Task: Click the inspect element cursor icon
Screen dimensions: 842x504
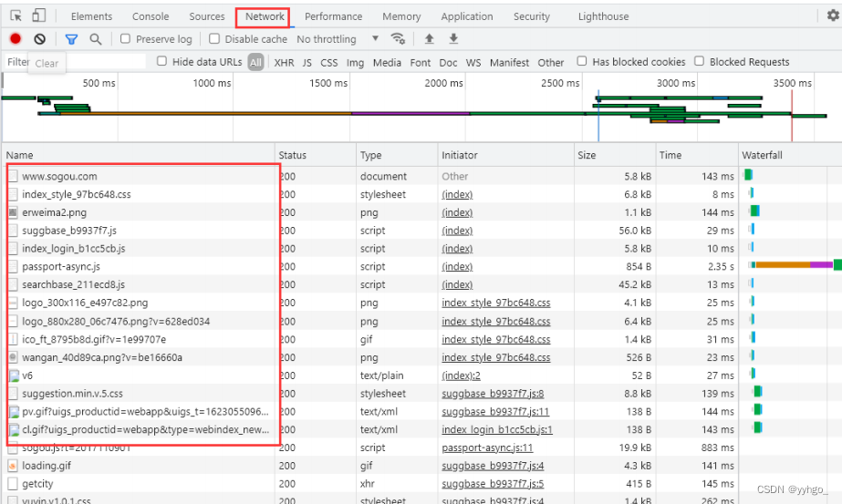Action: [16, 16]
